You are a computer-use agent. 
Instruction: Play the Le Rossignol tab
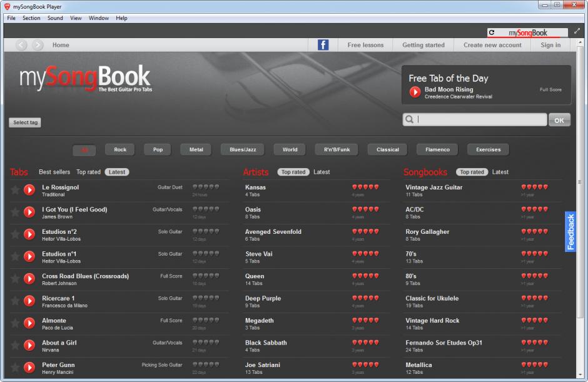(29, 189)
